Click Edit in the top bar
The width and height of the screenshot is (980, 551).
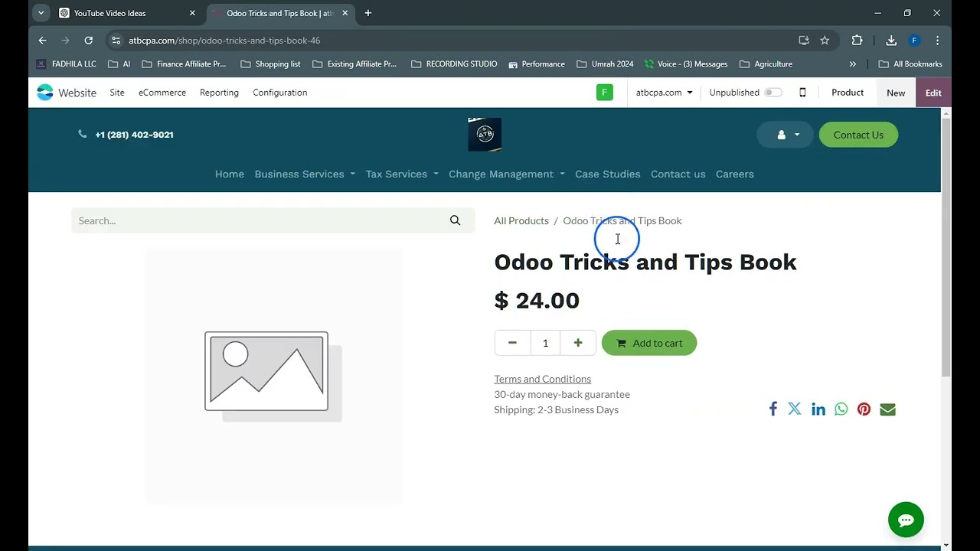click(x=933, y=93)
